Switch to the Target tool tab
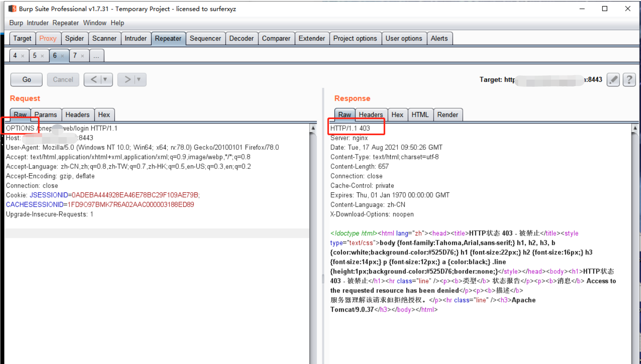This screenshot has width=641, height=364. (22, 38)
